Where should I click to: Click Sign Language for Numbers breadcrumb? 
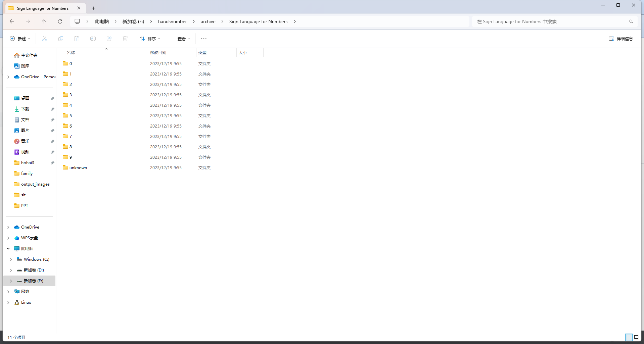[259, 21]
